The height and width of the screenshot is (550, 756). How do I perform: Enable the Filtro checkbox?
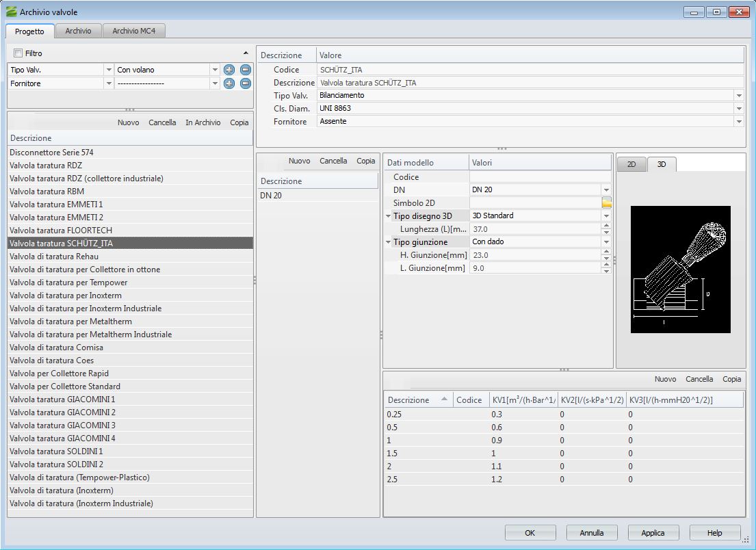[18, 53]
